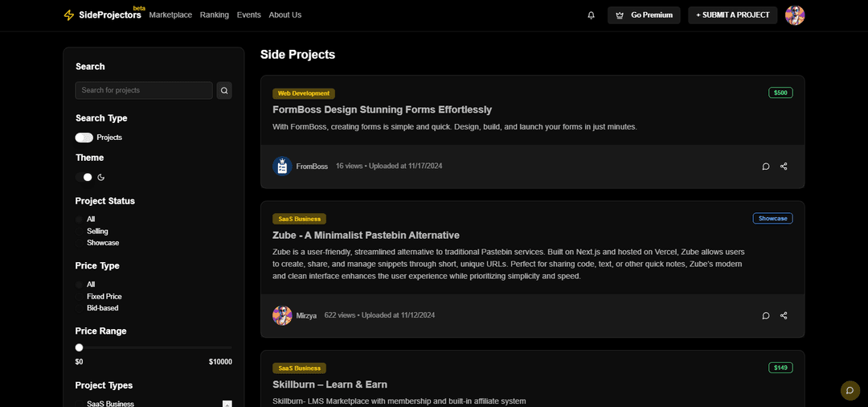This screenshot has width=868, height=407.
Task: Click the notification bell icon
Action: pos(591,15)
